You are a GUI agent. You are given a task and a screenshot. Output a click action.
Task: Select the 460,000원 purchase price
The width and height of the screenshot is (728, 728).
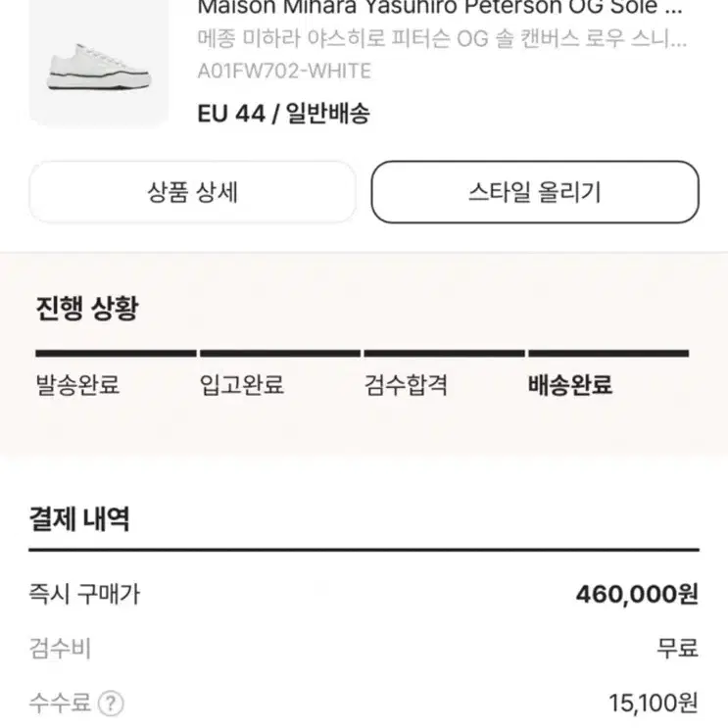pos(637,594)
